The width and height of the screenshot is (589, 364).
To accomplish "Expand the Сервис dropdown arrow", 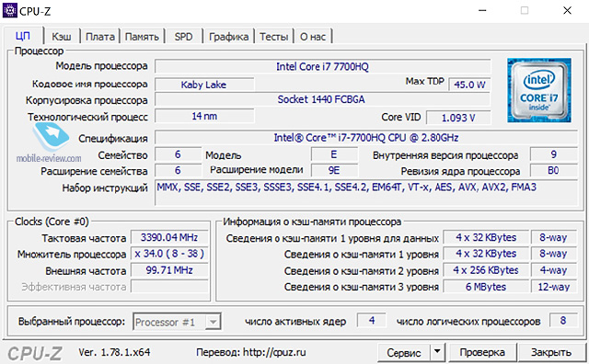I will [437, 353].
